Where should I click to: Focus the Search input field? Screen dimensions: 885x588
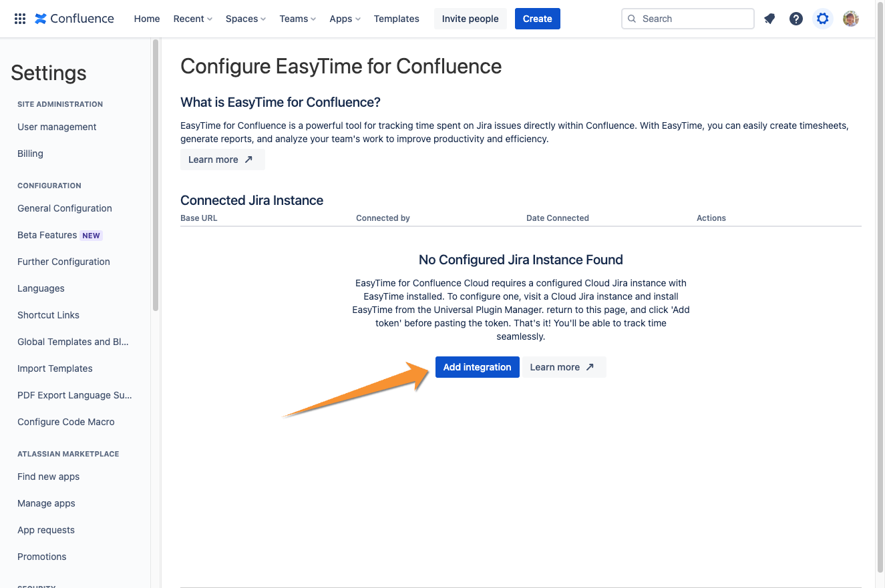[x=688, y=19]
